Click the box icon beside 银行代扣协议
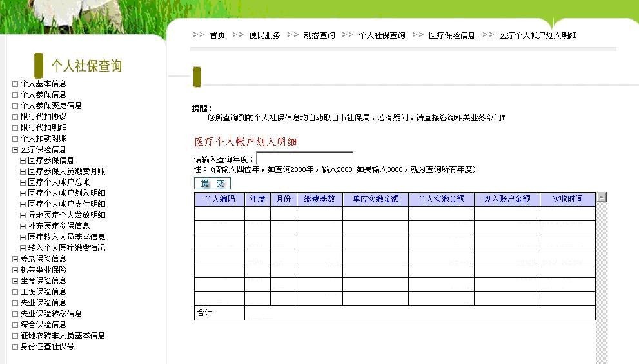639x364 pixels. click(x=15, y=117)
